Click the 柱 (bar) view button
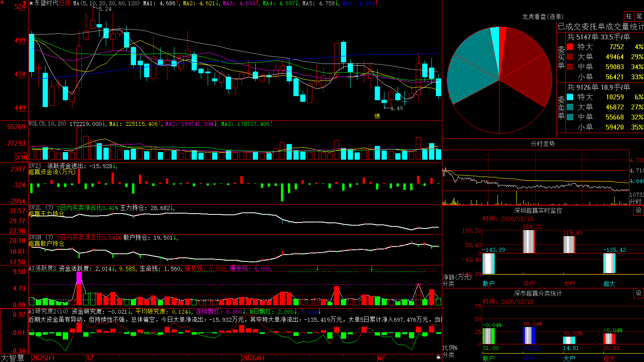 [x=629, y=16]
